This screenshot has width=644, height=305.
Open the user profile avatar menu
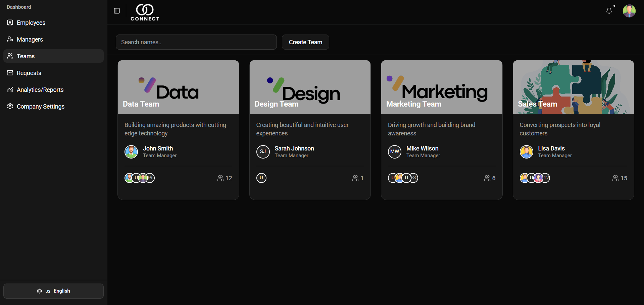tap(629, 11)
